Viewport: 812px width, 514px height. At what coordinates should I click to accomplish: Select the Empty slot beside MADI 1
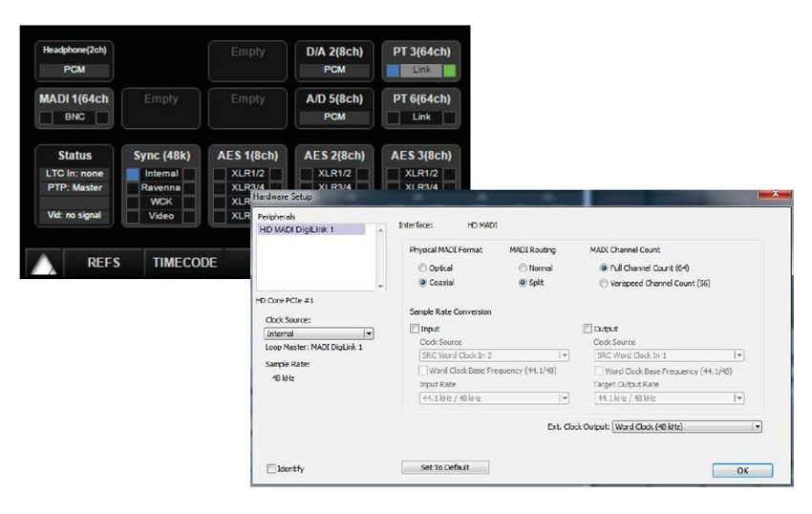pyautogui.click(x=161, y=108)
